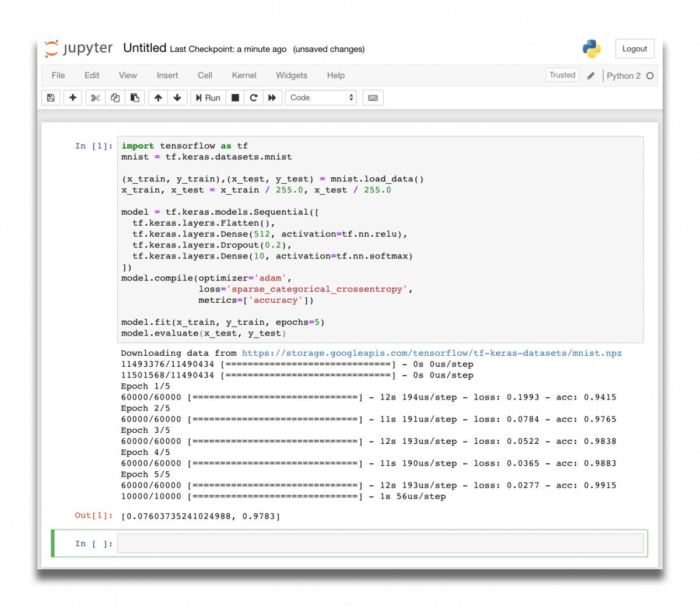
Task: Click the kernel status circle next to Python 2
Action: (649, 75)
